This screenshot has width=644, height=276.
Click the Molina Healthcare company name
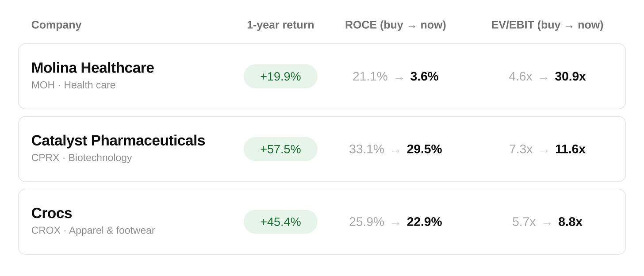(92, 68)
